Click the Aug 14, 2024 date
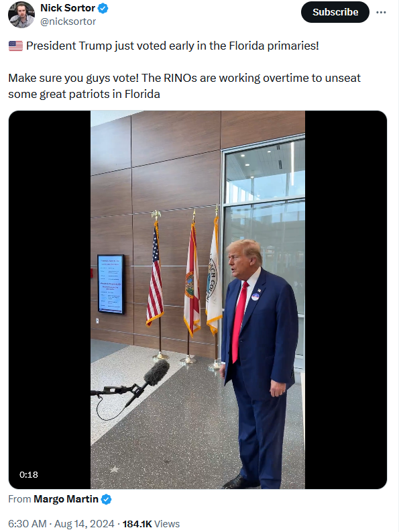Screen dimensions: 399x532 click(x=84, y=524)
